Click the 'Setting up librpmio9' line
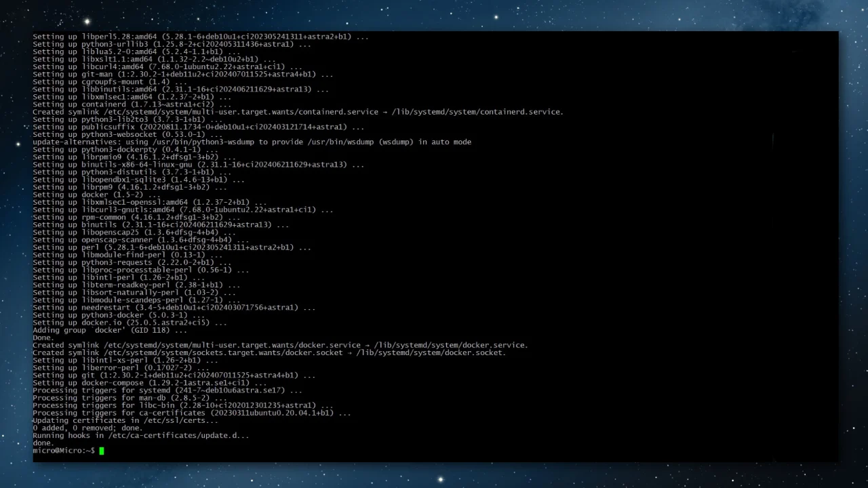Screen dimensions: 868x488 coord(134,157)
